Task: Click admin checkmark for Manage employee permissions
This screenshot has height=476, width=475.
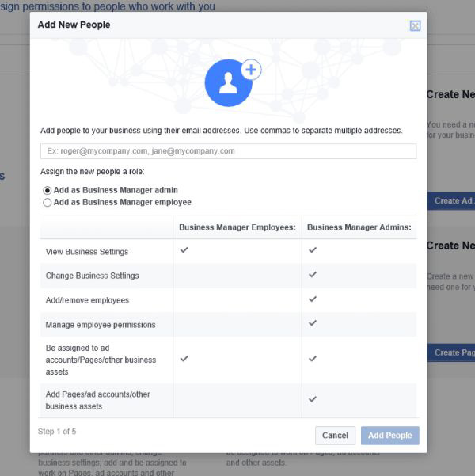Action: click(313, 323)
